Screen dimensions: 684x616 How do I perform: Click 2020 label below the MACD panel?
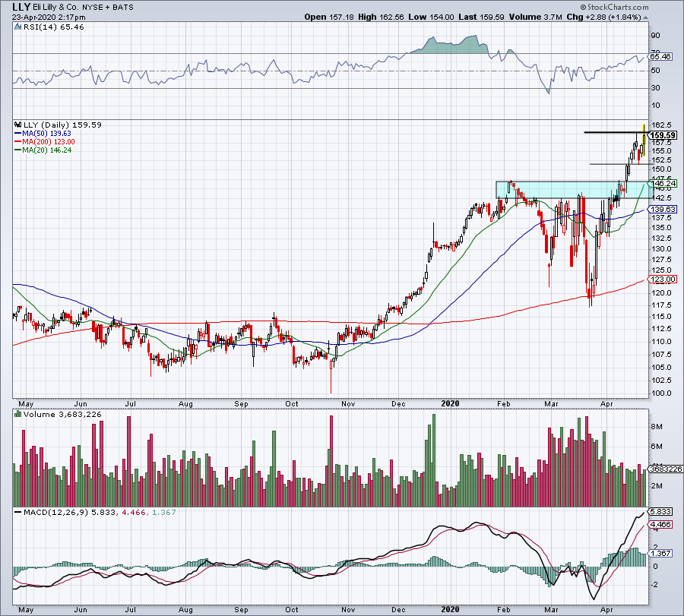click(450, 609)
